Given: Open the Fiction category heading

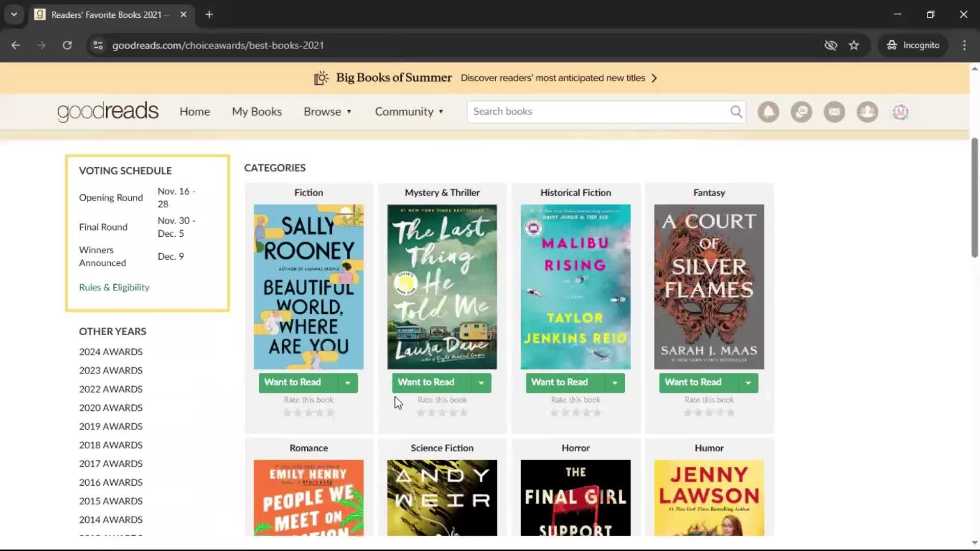Looking at the screenshot, I should (x=308, y=192).
